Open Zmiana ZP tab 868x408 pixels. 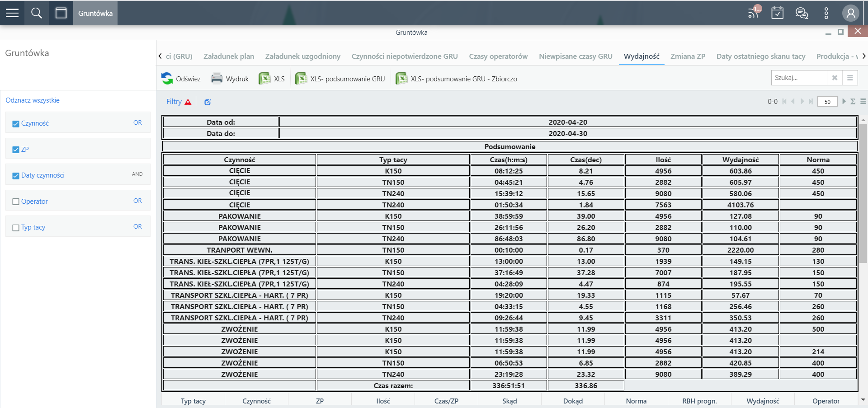[x=688, y=56]
